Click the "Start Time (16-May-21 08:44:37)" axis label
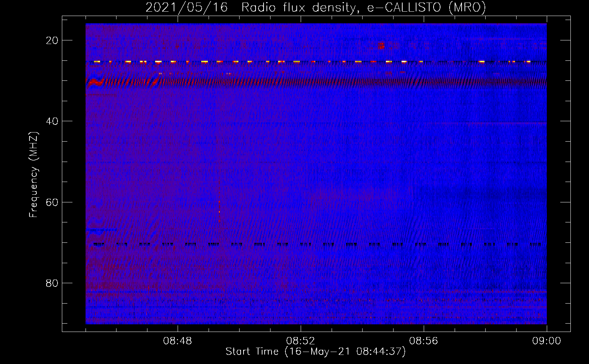The image size is (589, 364). [x=316, y=352]
